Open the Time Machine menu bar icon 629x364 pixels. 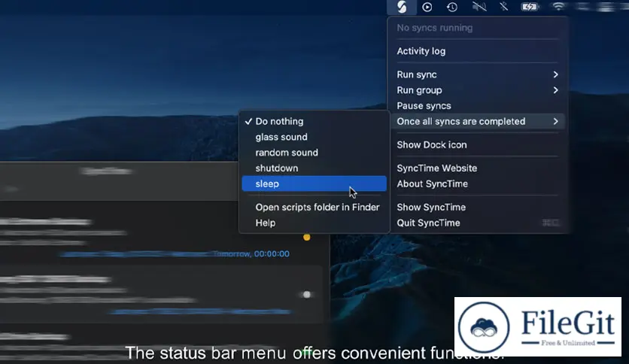pyautogui.click(x=452, y=7)
